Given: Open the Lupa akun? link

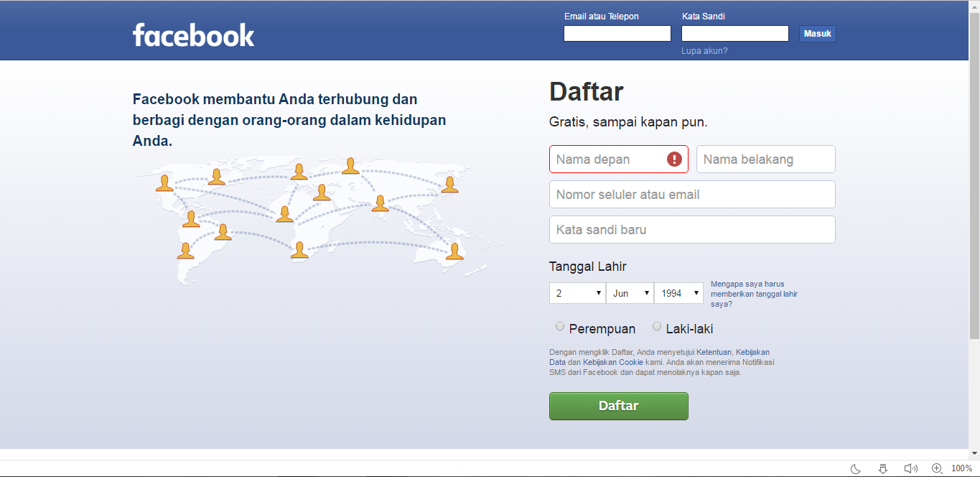Looking at the screenshot, I should [x=704, y=51].
